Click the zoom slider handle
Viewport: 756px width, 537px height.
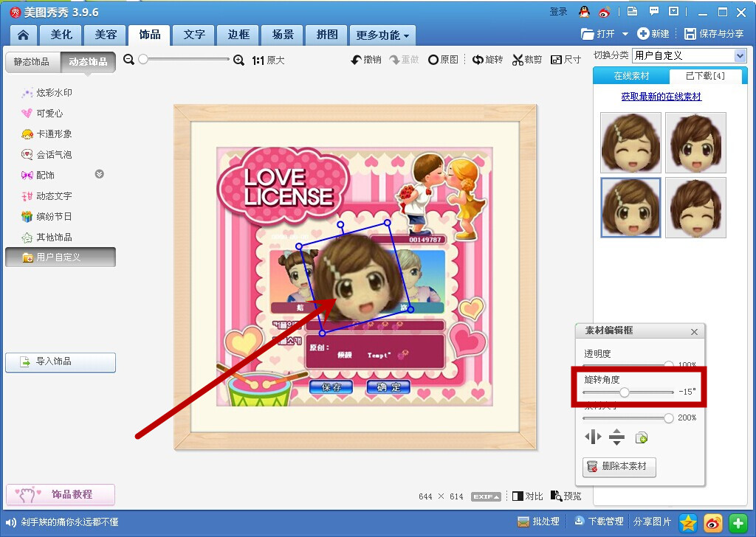pyautogui.click(x=143, y=59)
